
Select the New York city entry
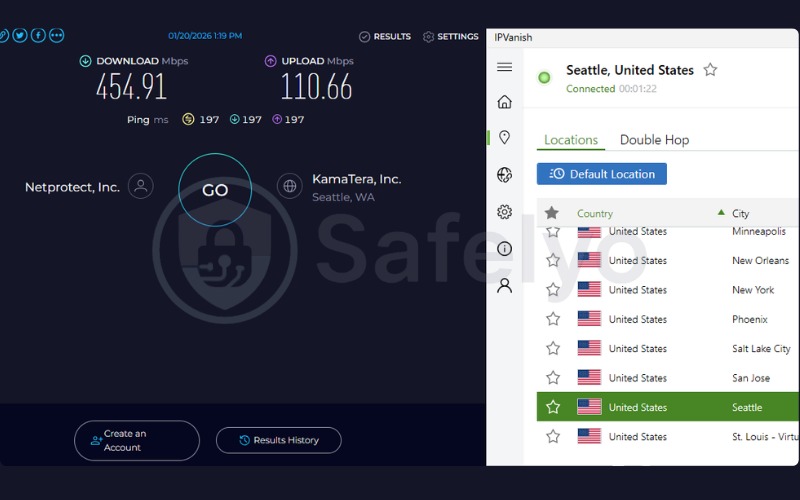click(x=753, y=290)
